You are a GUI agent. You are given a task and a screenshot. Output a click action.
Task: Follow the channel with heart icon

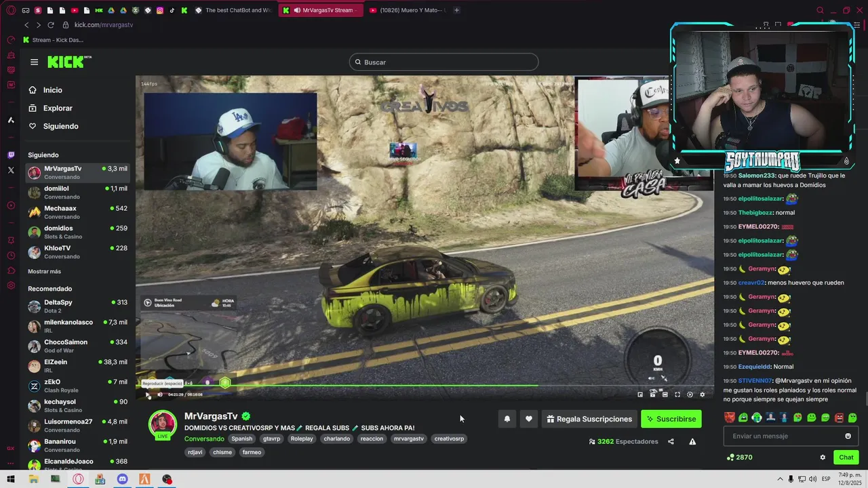529,419
